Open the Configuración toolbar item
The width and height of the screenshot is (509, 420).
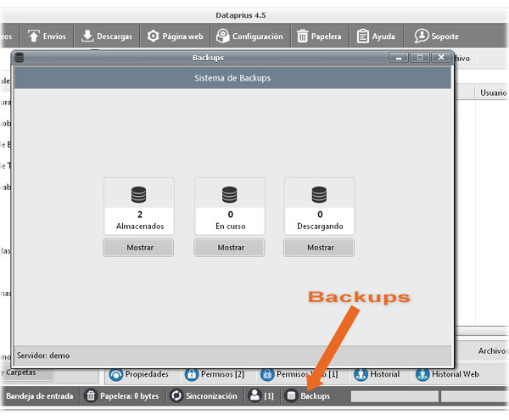pyautogui.click(x=250, y=36)
